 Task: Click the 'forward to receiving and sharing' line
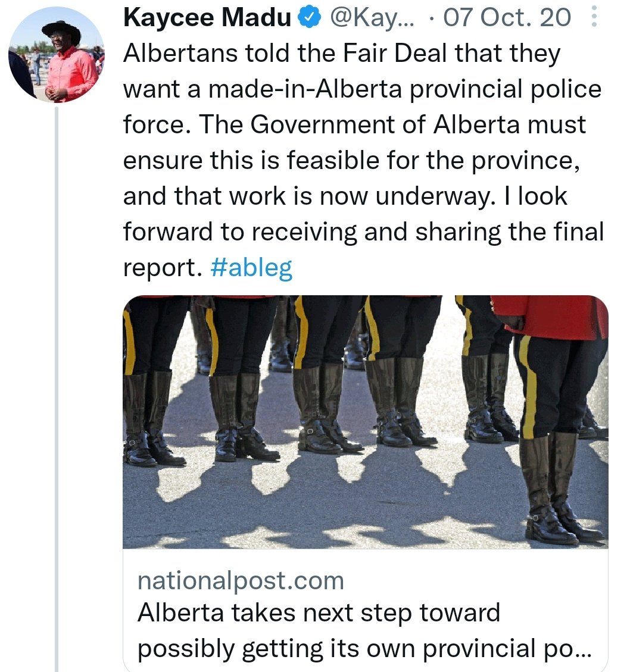click(364, 232)
